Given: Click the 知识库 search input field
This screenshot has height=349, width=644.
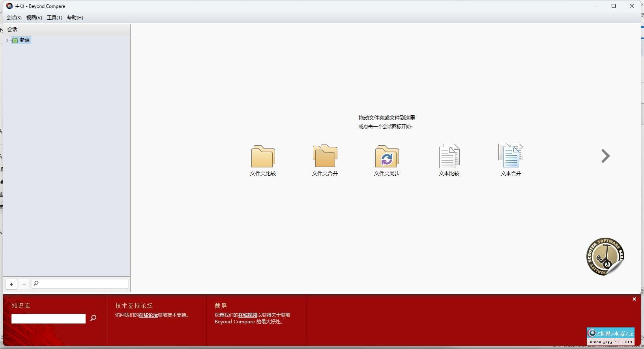Looking at the screenshot, I should pos(49,319).
